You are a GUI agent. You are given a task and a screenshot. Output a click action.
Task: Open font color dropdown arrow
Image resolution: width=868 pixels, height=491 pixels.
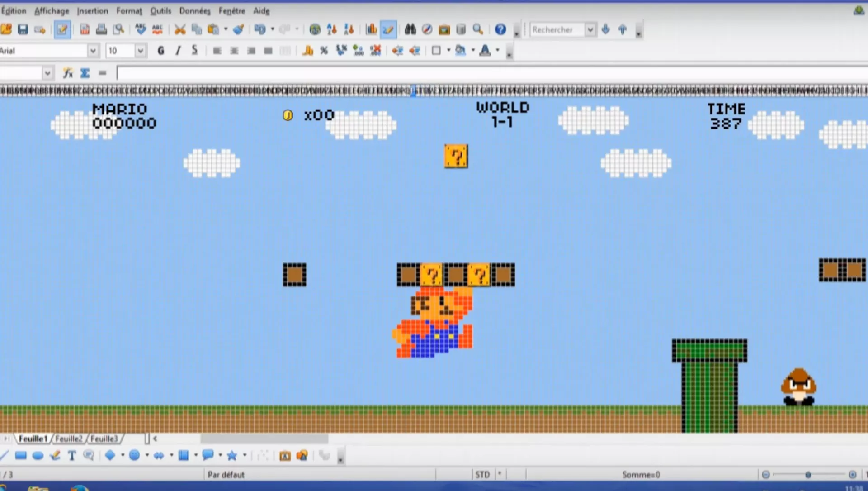pos(498,50)
